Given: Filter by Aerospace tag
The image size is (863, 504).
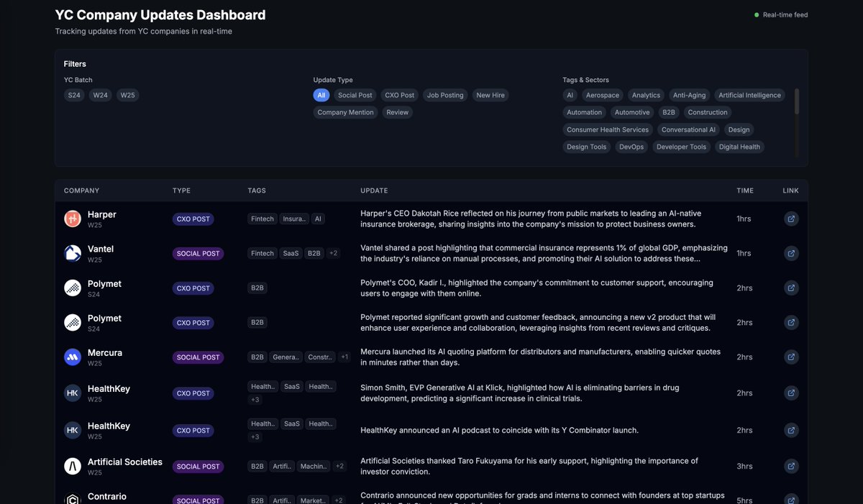Looking at the screenshot, I should pyautogui.click(x=603, y=95).
